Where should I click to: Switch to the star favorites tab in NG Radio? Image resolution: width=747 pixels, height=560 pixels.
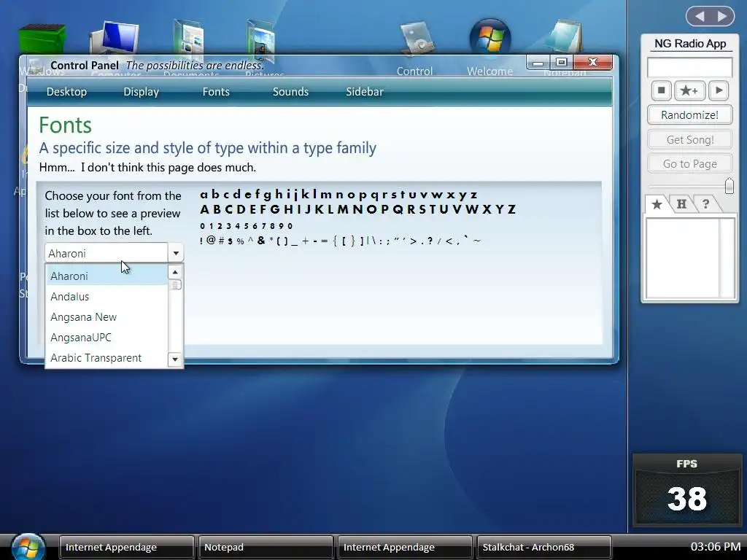[x=657, y=204]
